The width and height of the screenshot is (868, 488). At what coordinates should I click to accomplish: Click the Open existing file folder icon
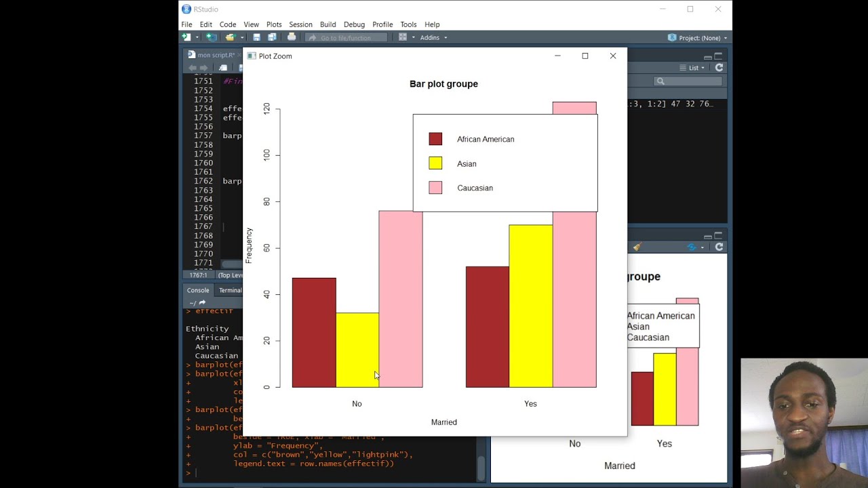[x=231, y=37]
